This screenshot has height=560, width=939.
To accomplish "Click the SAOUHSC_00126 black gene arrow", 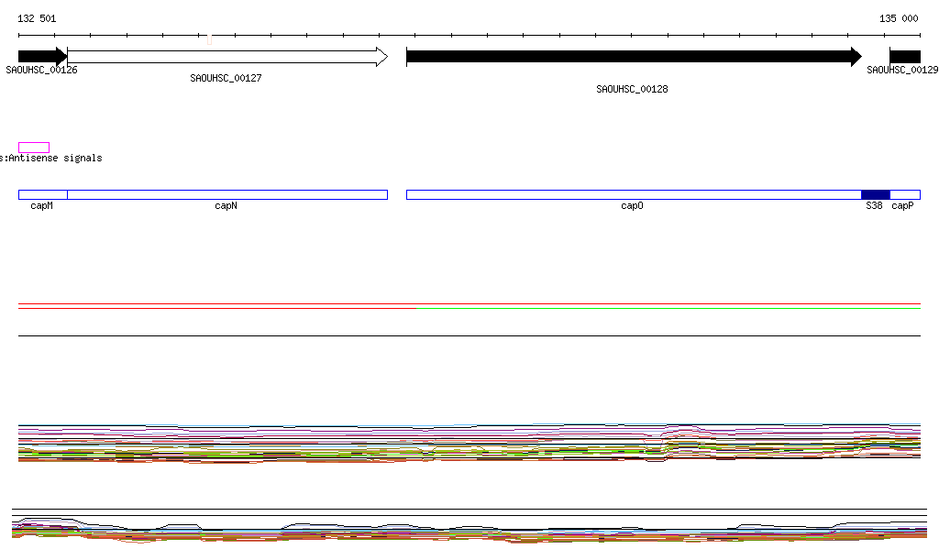I will tap(41, 56).
